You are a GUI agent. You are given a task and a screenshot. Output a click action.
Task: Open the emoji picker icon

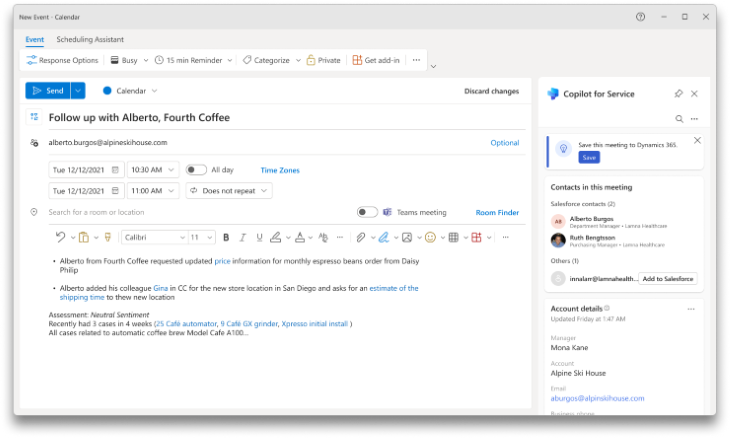430,237
